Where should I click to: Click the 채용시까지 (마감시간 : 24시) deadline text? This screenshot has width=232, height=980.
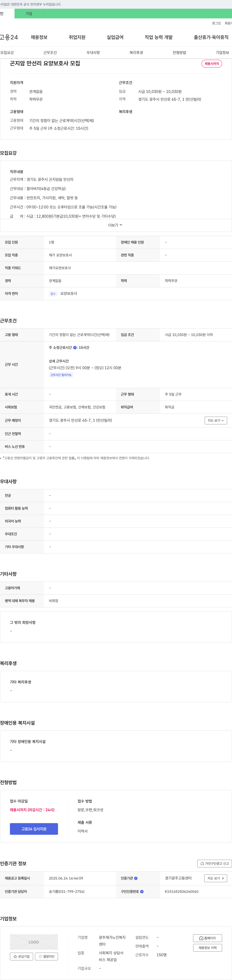click(32, 810)
